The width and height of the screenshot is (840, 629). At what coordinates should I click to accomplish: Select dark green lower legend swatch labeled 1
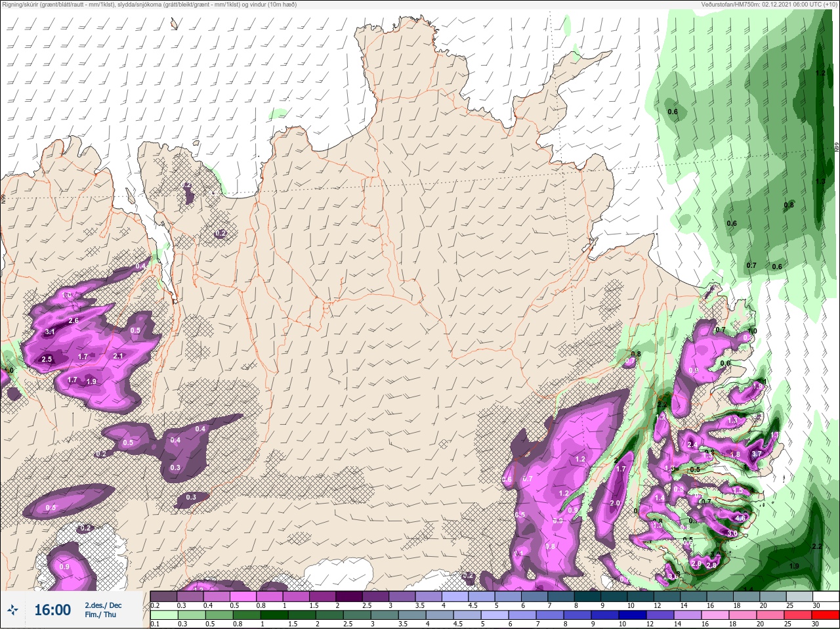tap(274, 615)
